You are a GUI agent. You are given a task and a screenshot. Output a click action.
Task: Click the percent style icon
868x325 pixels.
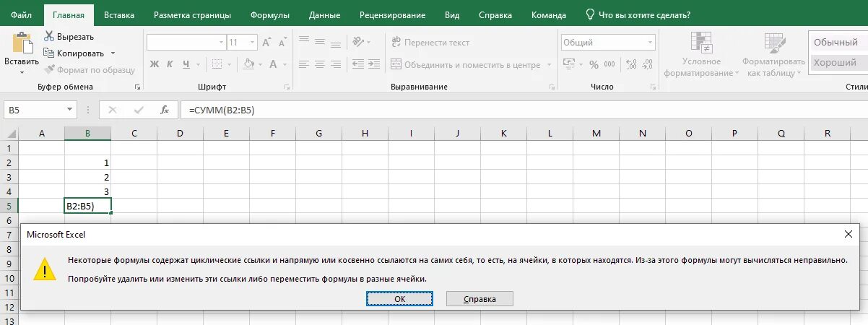click(594, 64)
